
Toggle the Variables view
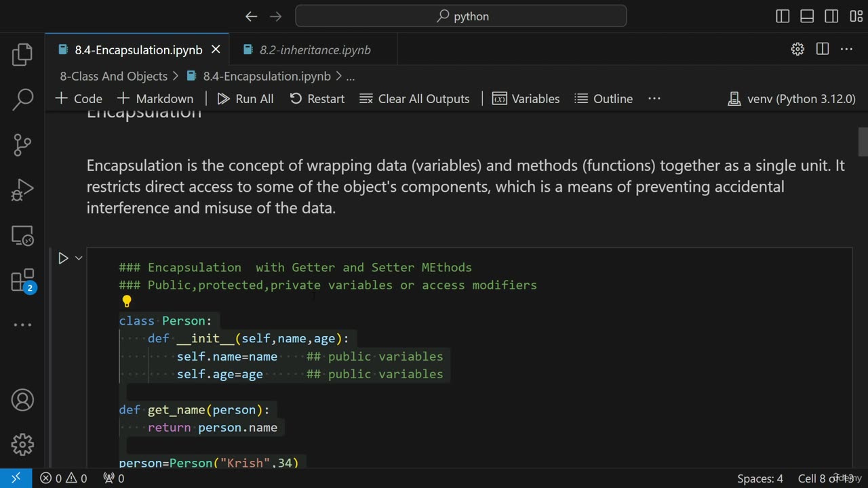[x=526, y=98]
